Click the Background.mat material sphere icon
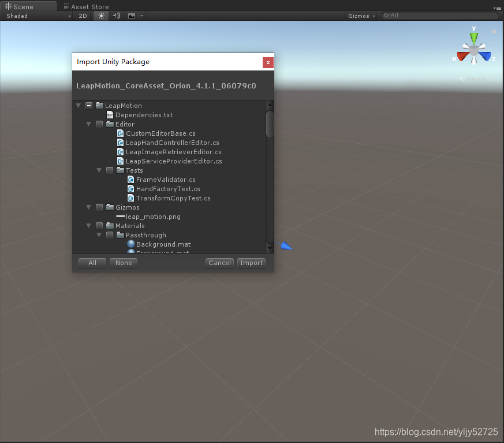 tap(131, 244)
